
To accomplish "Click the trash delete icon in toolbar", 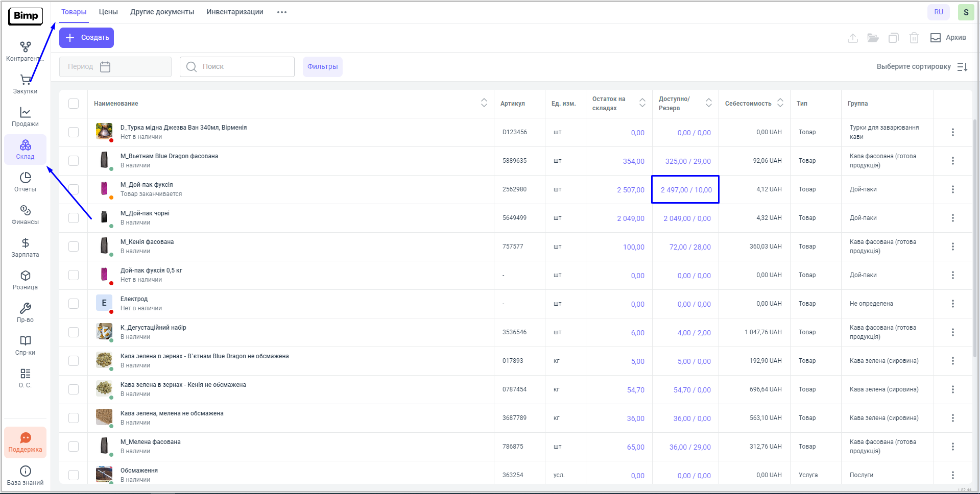I will point(914,38).
